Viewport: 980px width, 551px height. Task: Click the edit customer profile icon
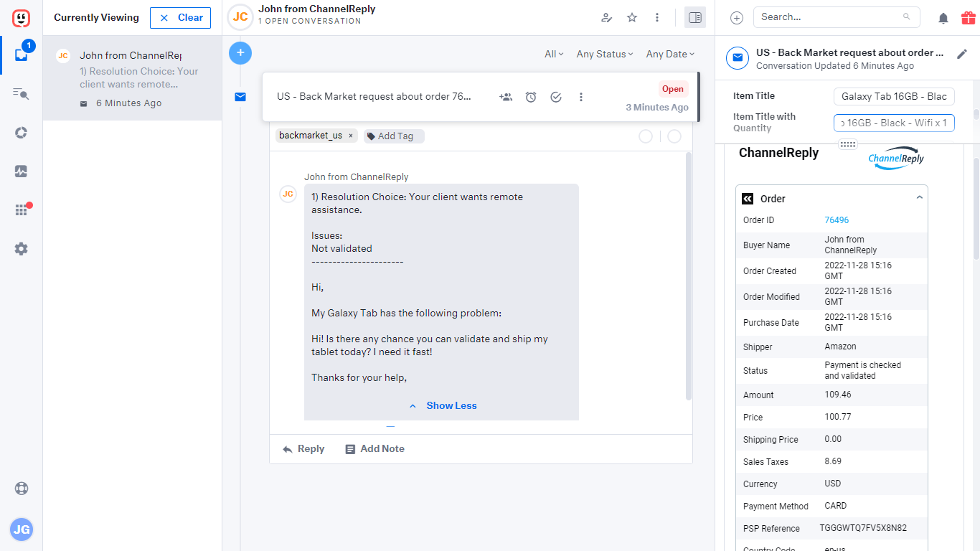[x=607, y=17]
